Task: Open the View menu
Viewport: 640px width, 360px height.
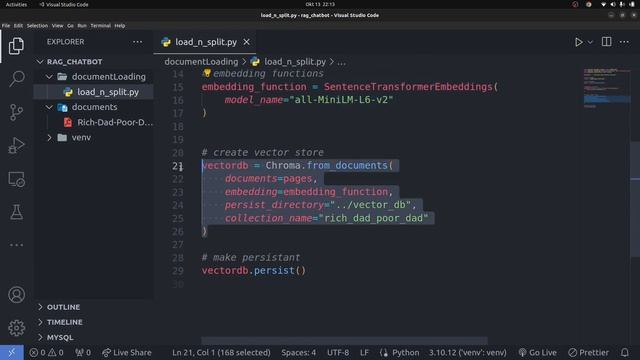Action: coord(57,25)
